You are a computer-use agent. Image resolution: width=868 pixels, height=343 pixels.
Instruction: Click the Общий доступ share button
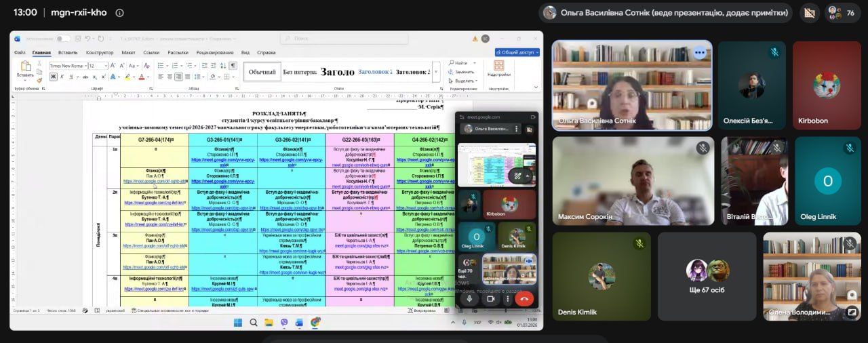click(517, 52)
